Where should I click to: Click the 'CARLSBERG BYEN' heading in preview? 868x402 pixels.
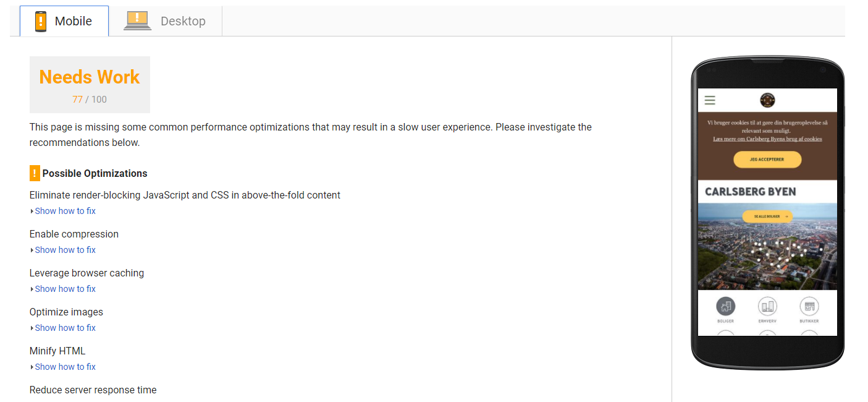(x=751, y=192)
